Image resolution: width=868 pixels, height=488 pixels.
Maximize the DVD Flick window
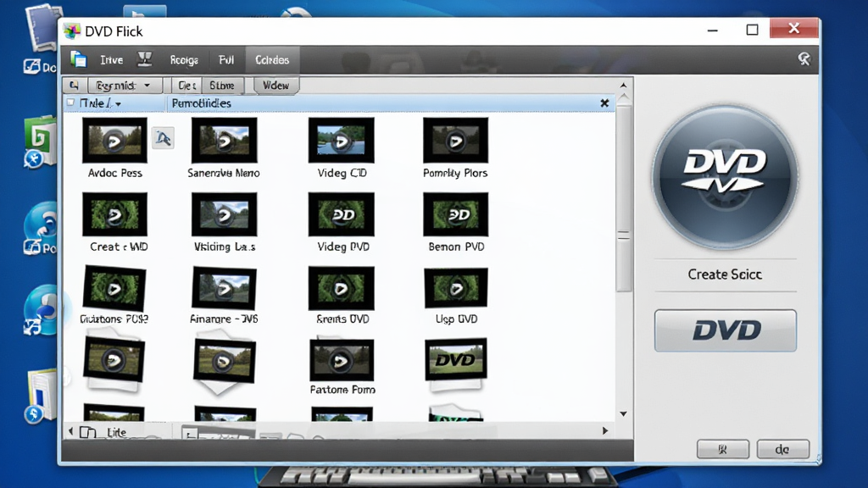click(x=752, y=30)
